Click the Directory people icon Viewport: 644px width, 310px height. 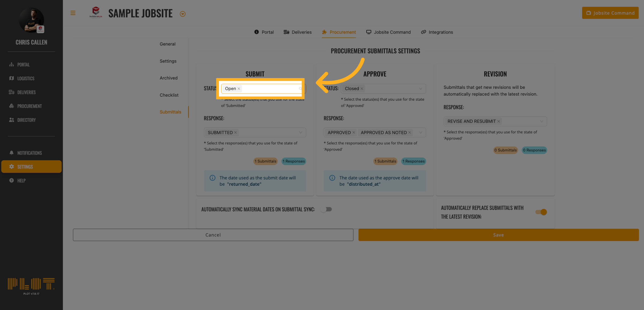click(12, 120)
